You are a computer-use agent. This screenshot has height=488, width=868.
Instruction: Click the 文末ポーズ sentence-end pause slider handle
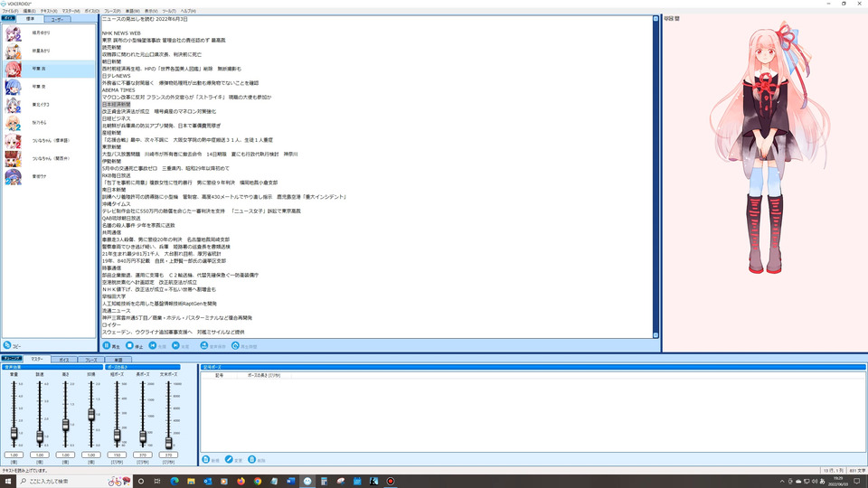click(168, 442)
